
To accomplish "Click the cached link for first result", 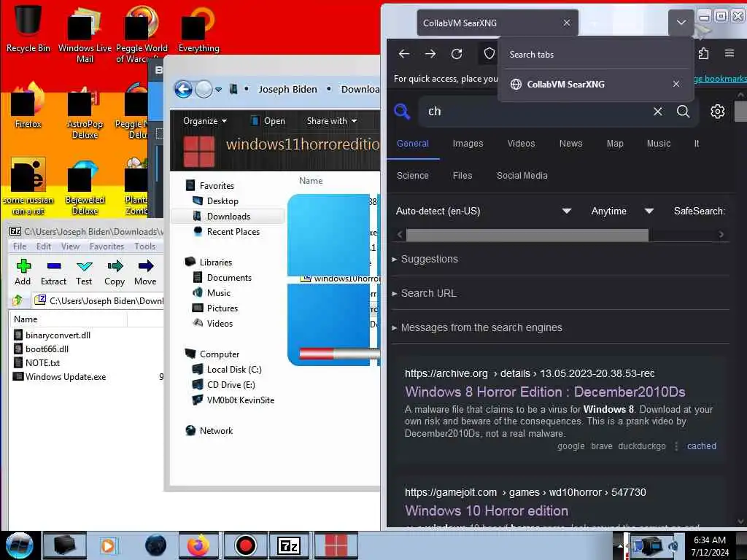I will click(x=701, y=446).
